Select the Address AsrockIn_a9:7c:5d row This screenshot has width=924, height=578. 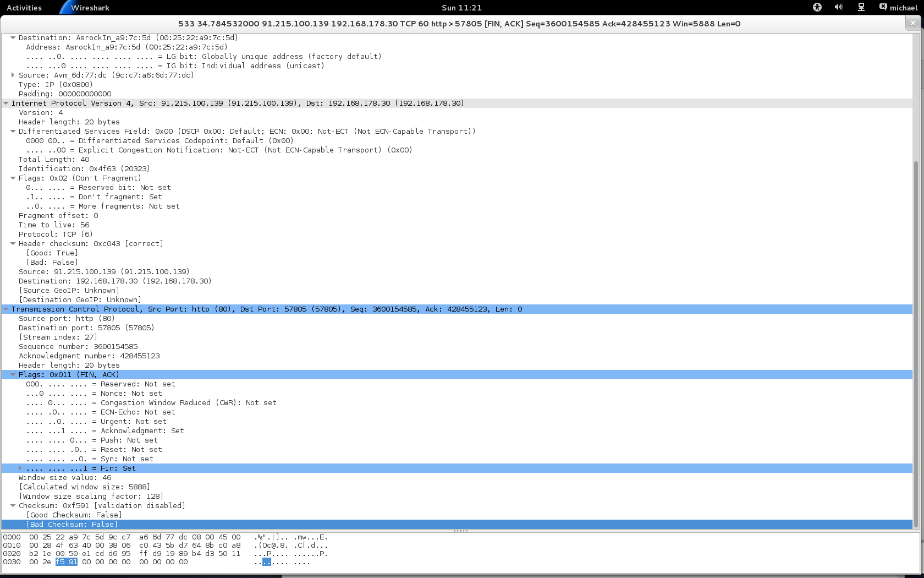[457, 47]
